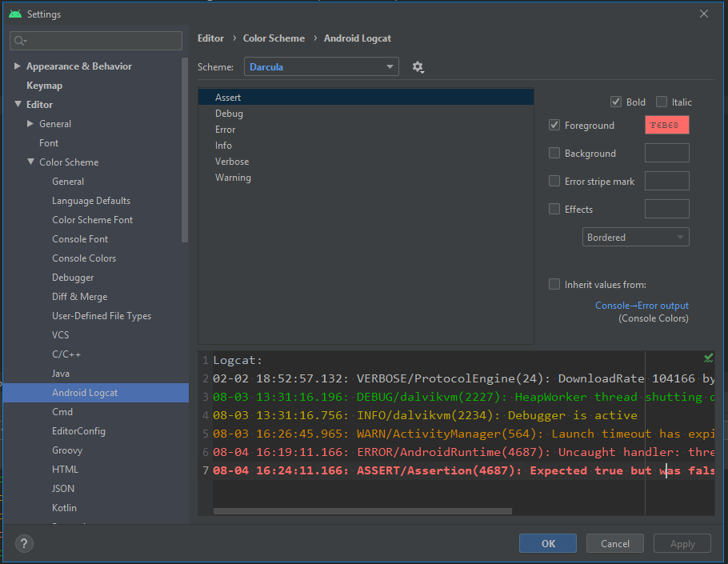
Task: Open HTML color scheme page
Action: tap(65, 470)
